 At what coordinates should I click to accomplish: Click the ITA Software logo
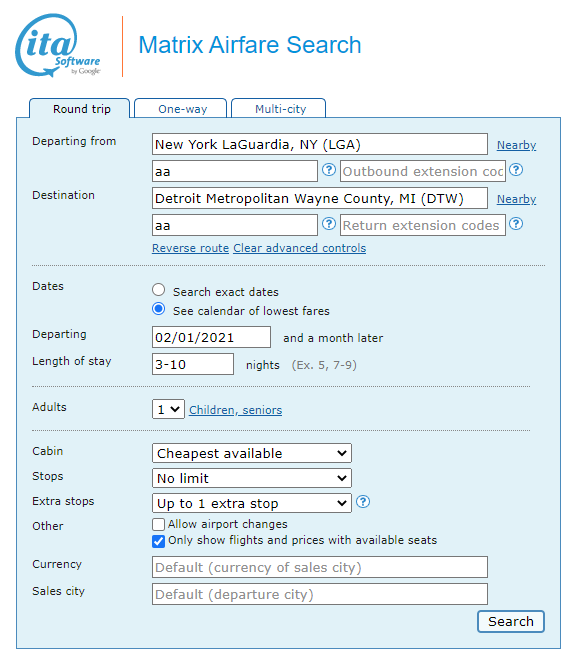pos(58,45)
